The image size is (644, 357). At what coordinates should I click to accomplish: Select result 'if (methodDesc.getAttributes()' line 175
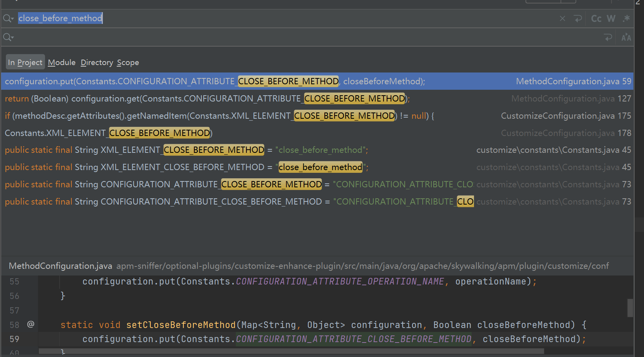click(317, 116)
